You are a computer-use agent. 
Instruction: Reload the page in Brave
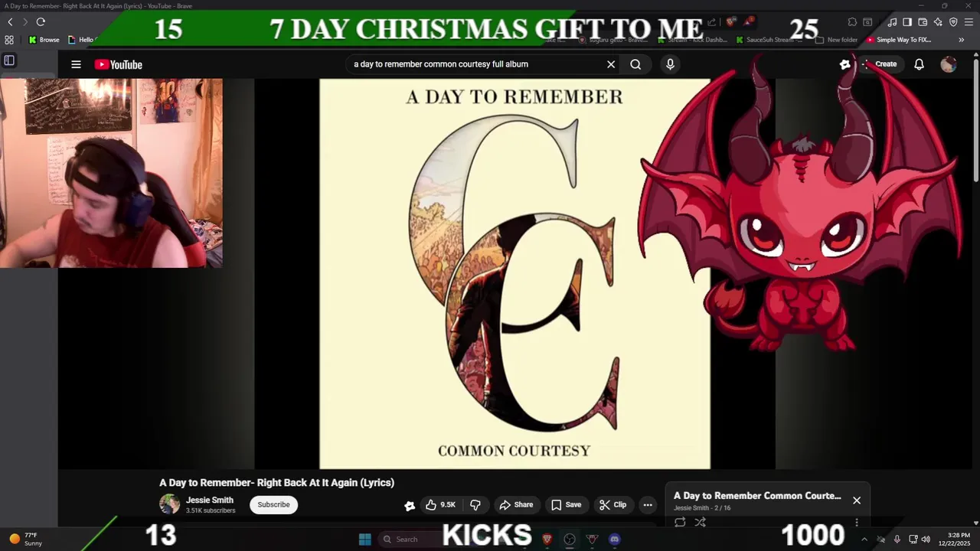(41, 22)
